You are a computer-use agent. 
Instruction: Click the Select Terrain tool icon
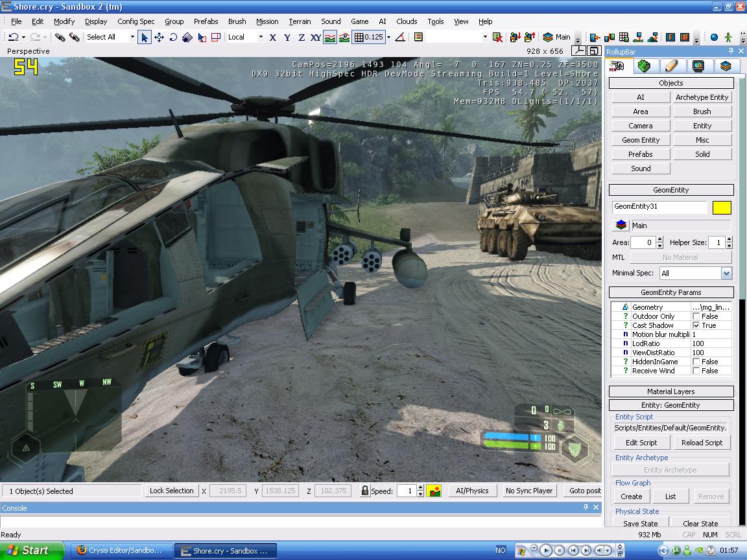coord(202,37)
